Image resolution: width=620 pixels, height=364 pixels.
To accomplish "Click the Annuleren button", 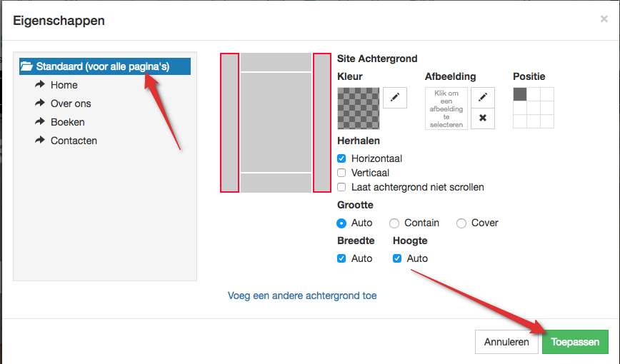I will click(506, 342).
